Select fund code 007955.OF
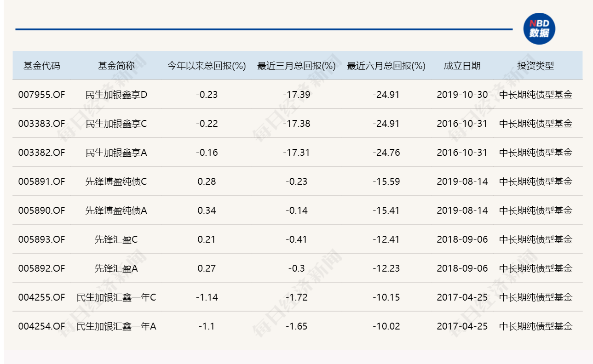593x364 pixels. 42,95
